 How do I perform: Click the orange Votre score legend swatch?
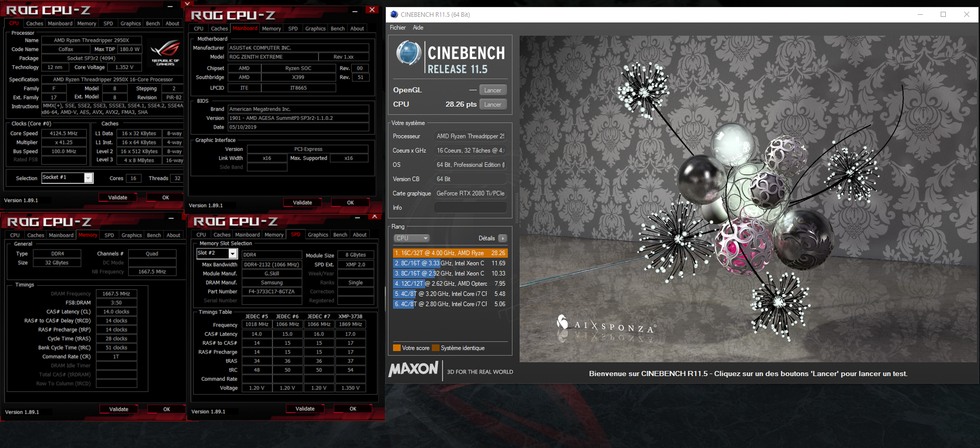pos(397,348)
